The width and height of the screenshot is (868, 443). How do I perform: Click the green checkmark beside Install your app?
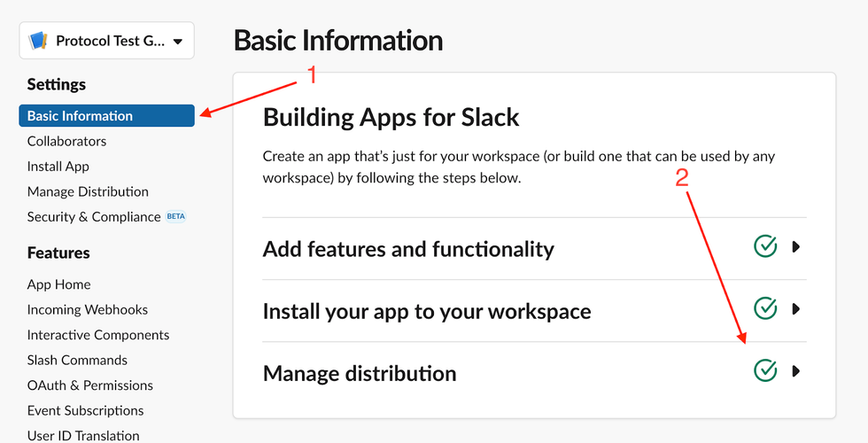point(764,309)
